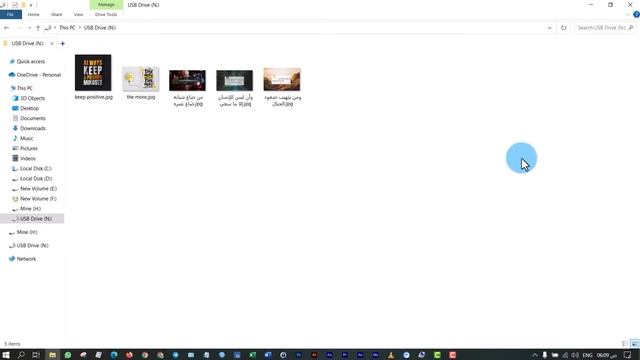The width and height of the screenshot is (640, 360).
Task: Switch to the Home ribbon tab
Action: tap(33, 14)
